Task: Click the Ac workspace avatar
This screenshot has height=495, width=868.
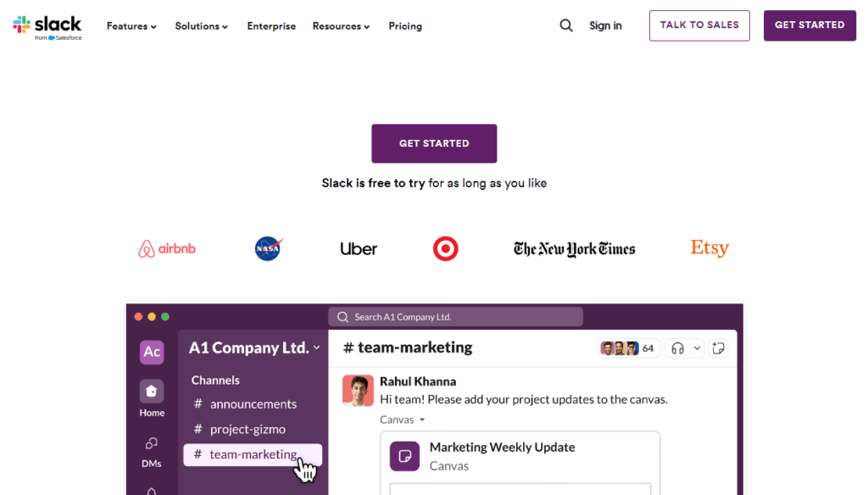Action: click(x=151, y=351)
